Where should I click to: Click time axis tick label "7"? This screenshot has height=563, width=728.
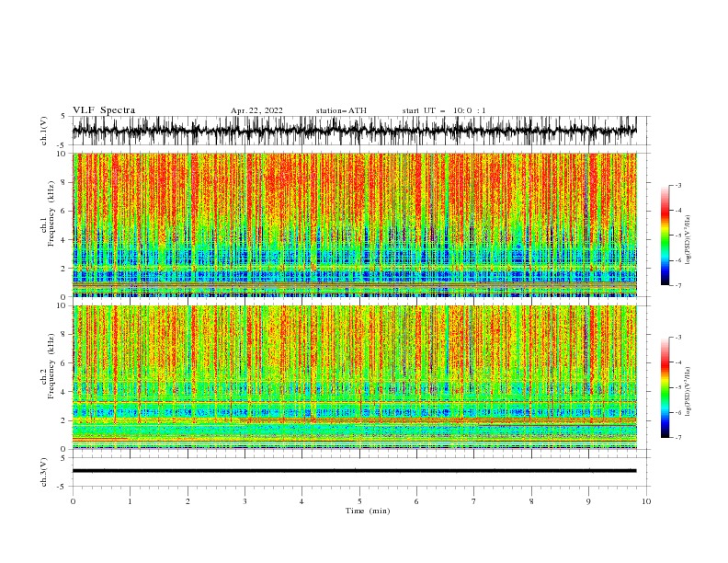(x=474, y=501)
